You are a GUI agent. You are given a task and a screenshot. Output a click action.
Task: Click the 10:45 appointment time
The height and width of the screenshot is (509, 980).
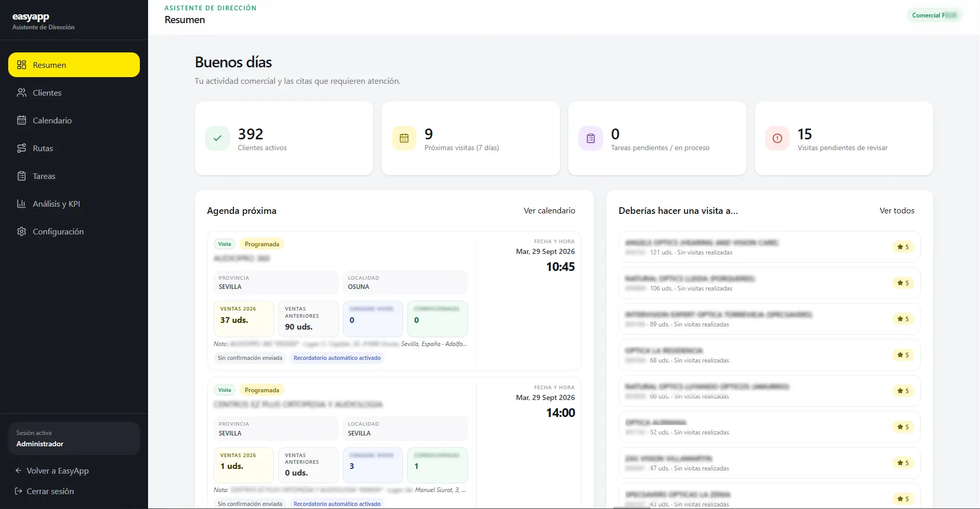pyautogui.click(x=560, y=267)
